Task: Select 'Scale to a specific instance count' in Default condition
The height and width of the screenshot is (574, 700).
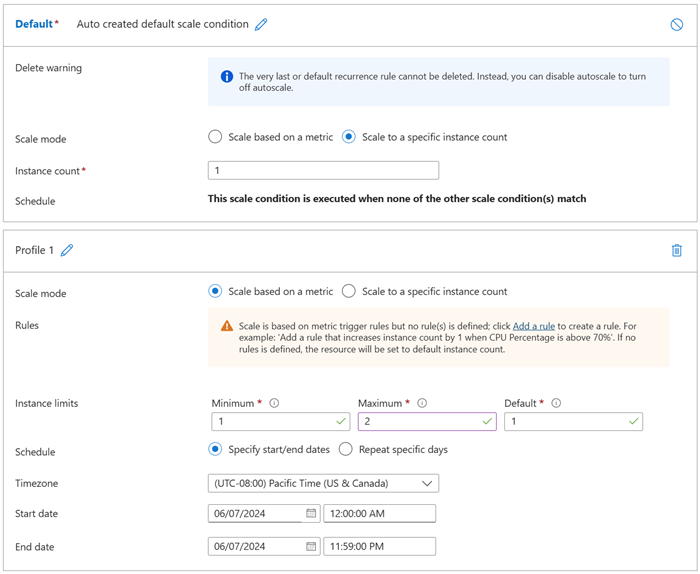Action: point(349,137)
